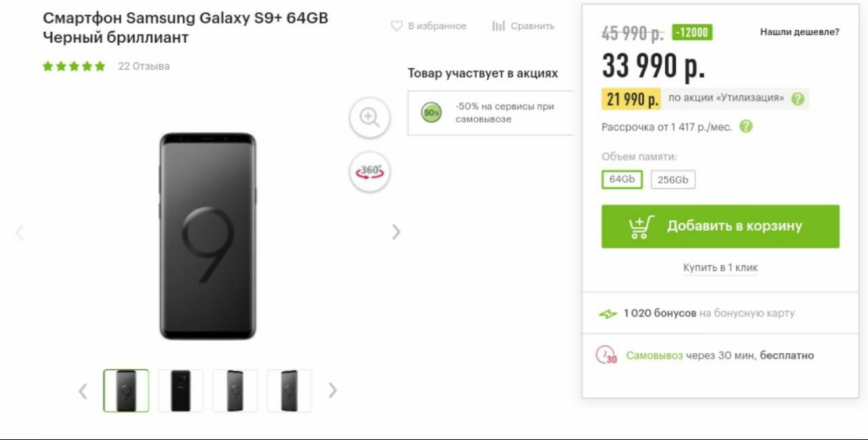Image resolution: width=868 pixels, height=440 pixels.
Task: Select 256Gb memory option
Action: [673, 180]
